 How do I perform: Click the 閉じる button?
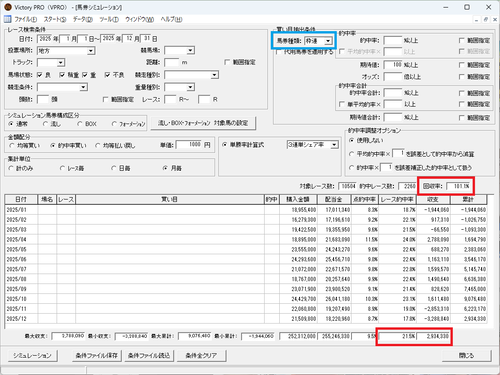467,356
